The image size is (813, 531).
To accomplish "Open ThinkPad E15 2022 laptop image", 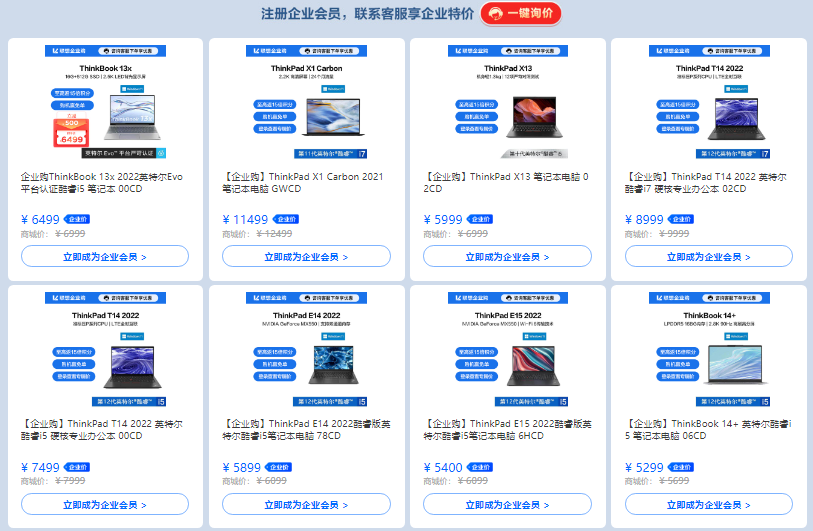I will tap(534, 366).
